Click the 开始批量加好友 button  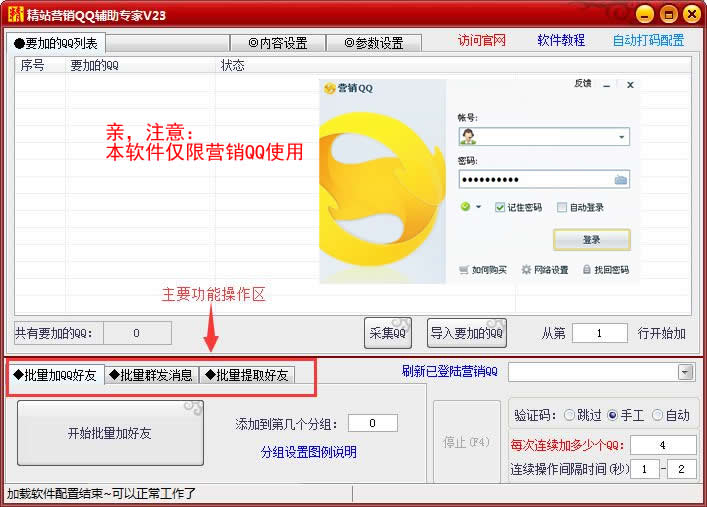pyautogui.click(x=110, y=433)
